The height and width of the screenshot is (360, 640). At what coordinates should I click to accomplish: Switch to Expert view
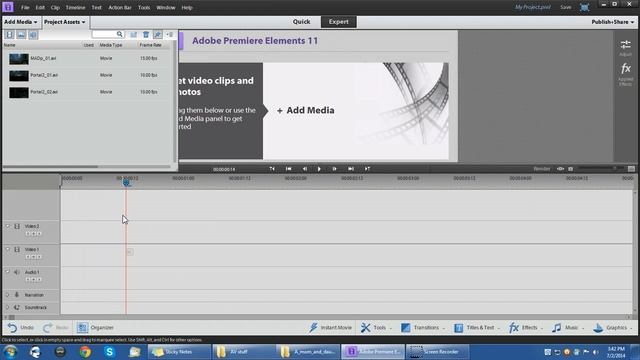tap(339, 22)
